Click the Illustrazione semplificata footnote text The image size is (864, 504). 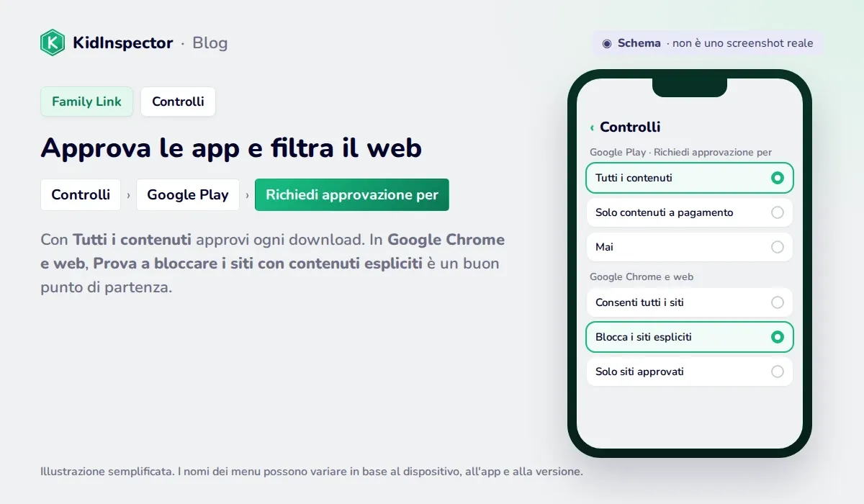tap(312, 472)
